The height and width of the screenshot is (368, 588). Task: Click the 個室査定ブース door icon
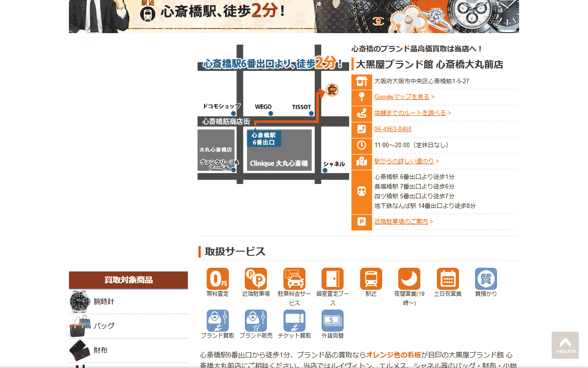click(x=333, y=279)
